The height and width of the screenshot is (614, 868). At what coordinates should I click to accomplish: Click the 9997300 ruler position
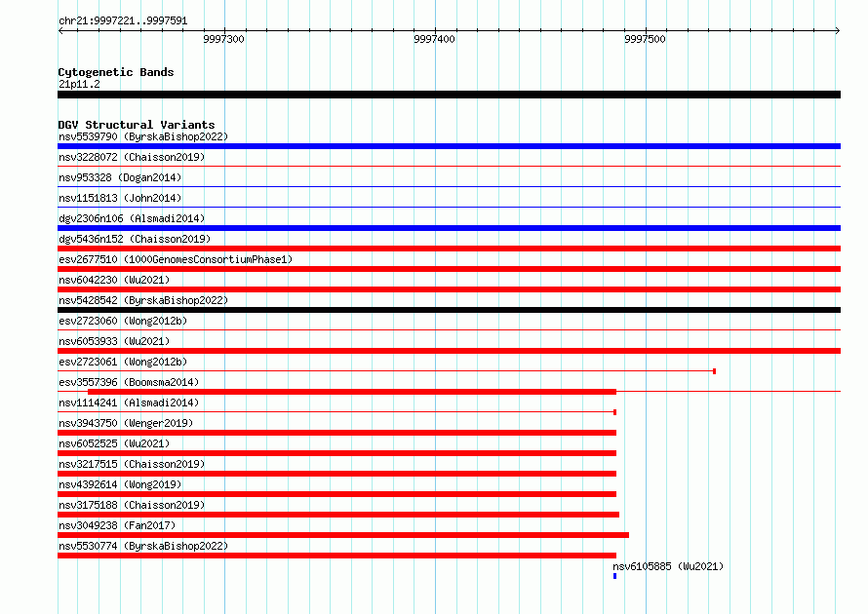point(223,39)
